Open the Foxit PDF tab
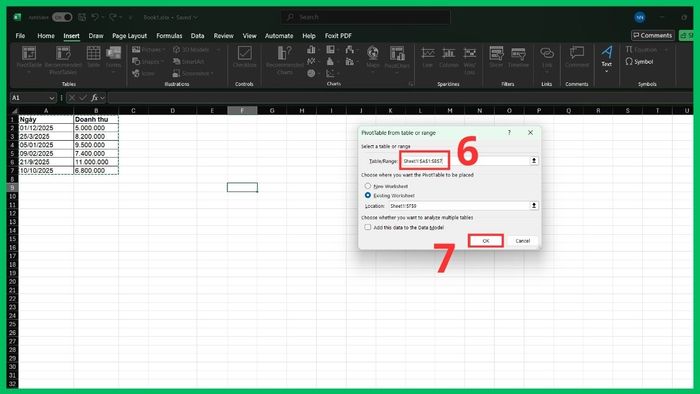The image size is (700, 394). point(338,36)
